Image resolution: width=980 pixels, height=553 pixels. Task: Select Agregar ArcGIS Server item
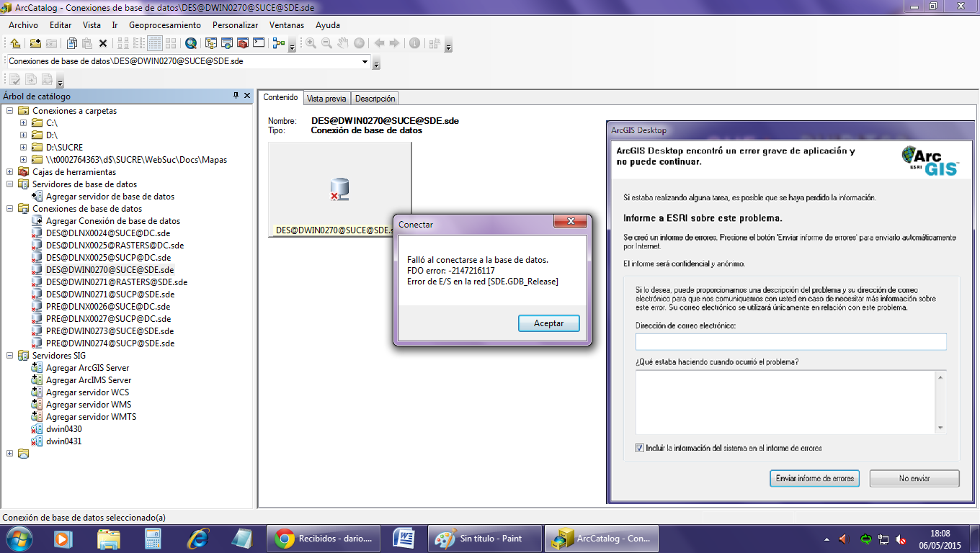(88, 368)
